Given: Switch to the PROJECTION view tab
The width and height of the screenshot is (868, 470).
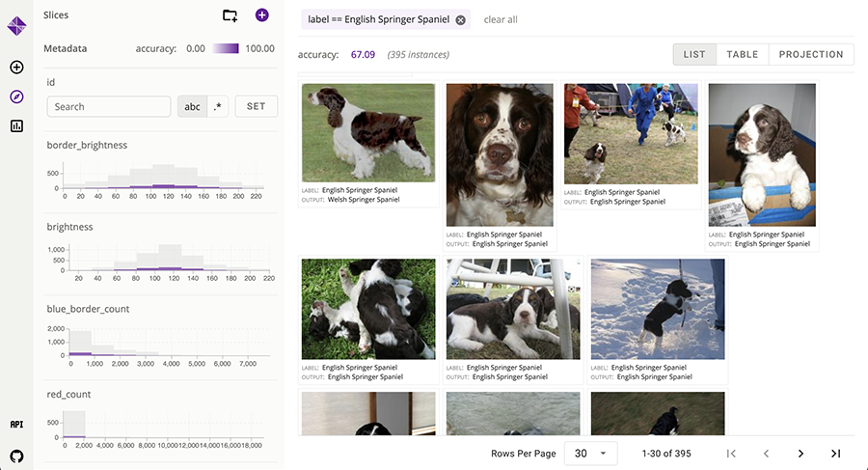Looking at the screenshot, I should (x=810, y=55).
